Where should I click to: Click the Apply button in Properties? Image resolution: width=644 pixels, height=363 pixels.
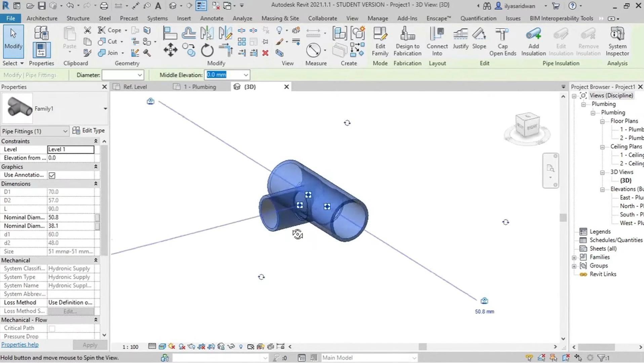pyautogui.click(x=90, y=345)
